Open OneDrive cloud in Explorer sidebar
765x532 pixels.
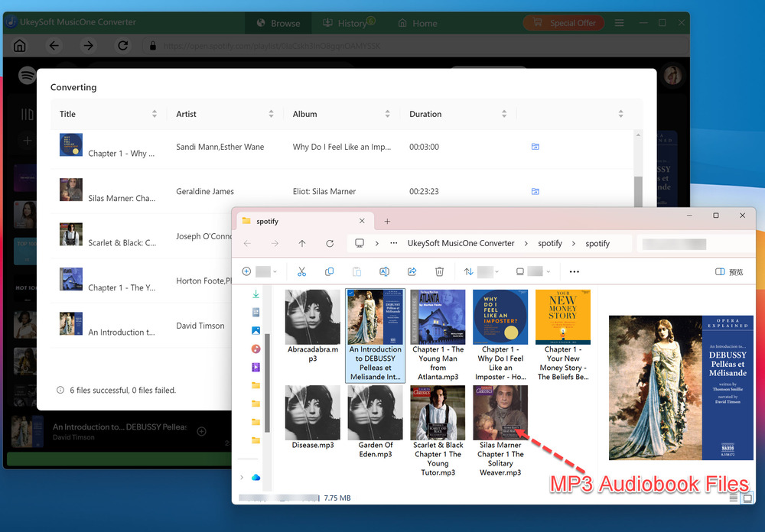[x=256, y=478]
